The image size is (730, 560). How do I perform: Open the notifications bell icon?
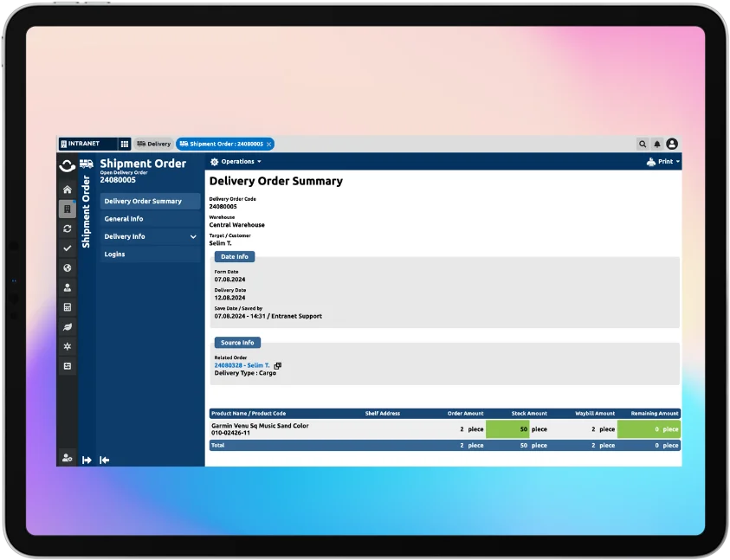[657, 144]
